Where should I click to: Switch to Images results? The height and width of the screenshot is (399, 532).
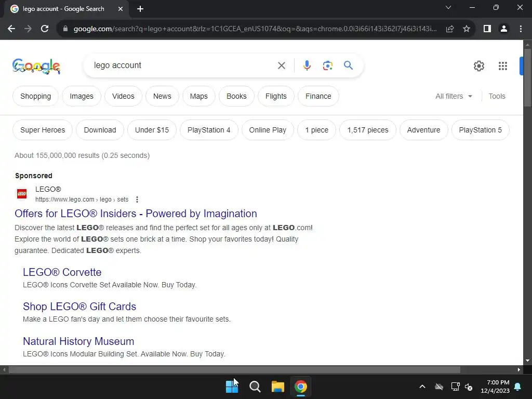82,96
